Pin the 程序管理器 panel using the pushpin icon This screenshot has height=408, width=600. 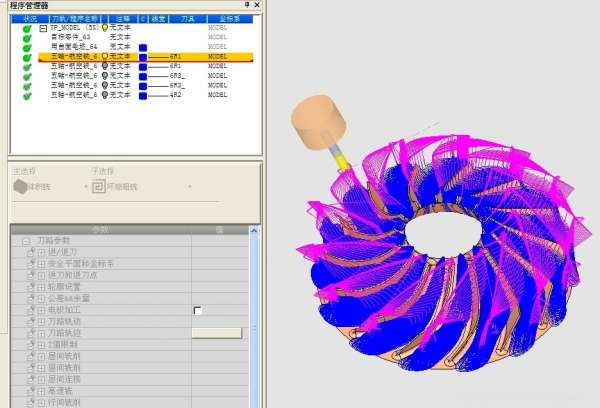[x=247, y=5]
